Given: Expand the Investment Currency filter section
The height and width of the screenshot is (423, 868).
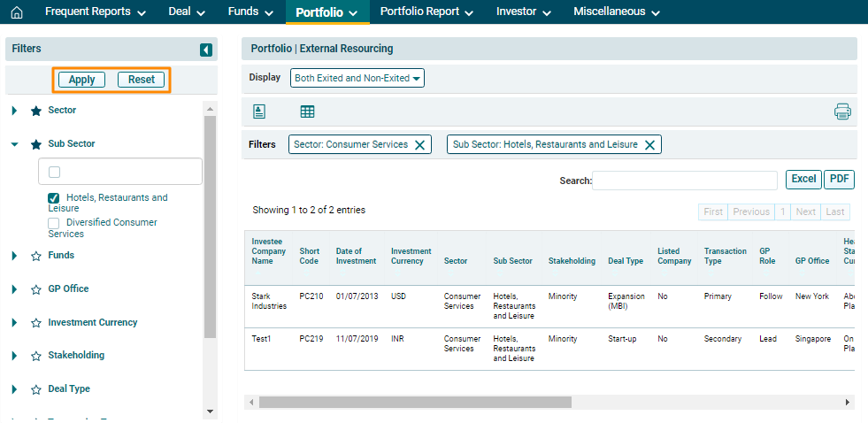Looking at the screenshot, I should pyautogui.click(x=14, y=323).
